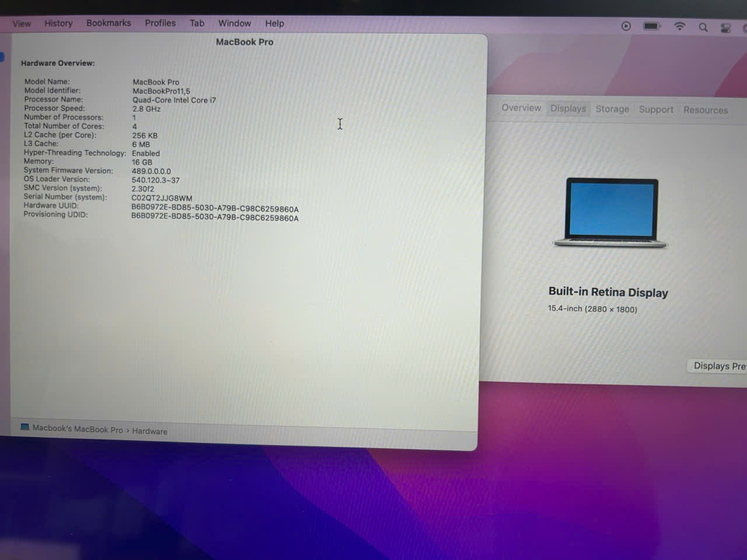Image resolution: width=747 pixels, height=560 pixels.
Task: Click the MacBook laptop image
Action: click(x=610, y=213)
